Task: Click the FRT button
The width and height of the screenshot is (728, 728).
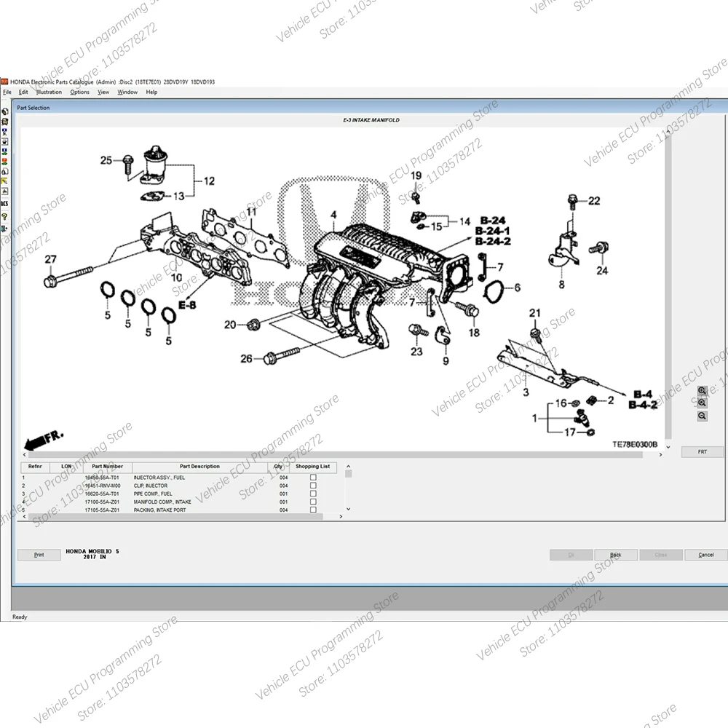Action: click(703, 452)
